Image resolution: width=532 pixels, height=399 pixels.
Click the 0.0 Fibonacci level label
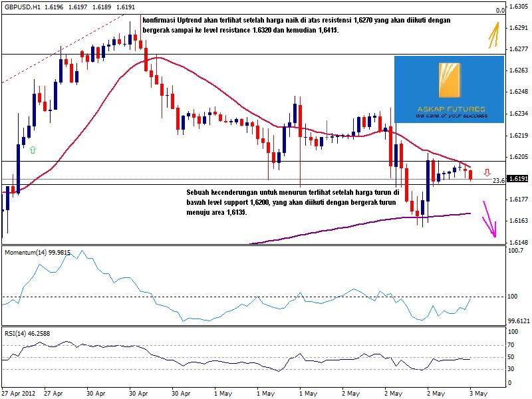(500, 11)
